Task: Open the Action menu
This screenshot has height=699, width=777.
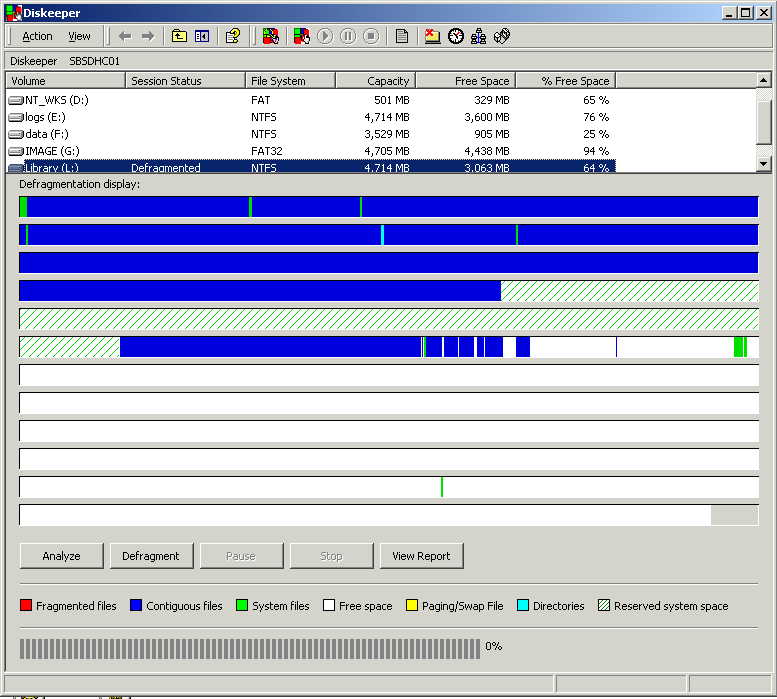Action: [x=37, y=36]
